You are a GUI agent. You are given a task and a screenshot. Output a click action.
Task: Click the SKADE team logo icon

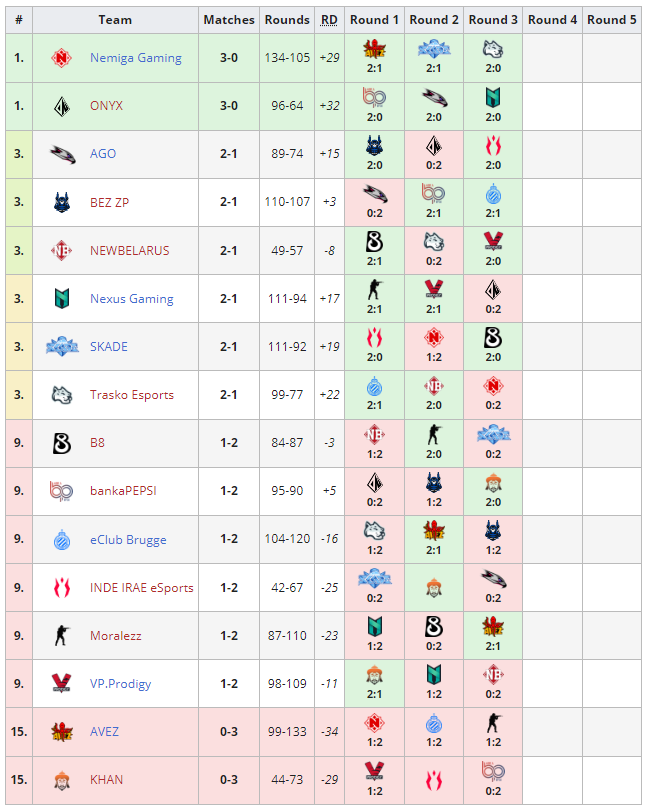tap(62, 346)
